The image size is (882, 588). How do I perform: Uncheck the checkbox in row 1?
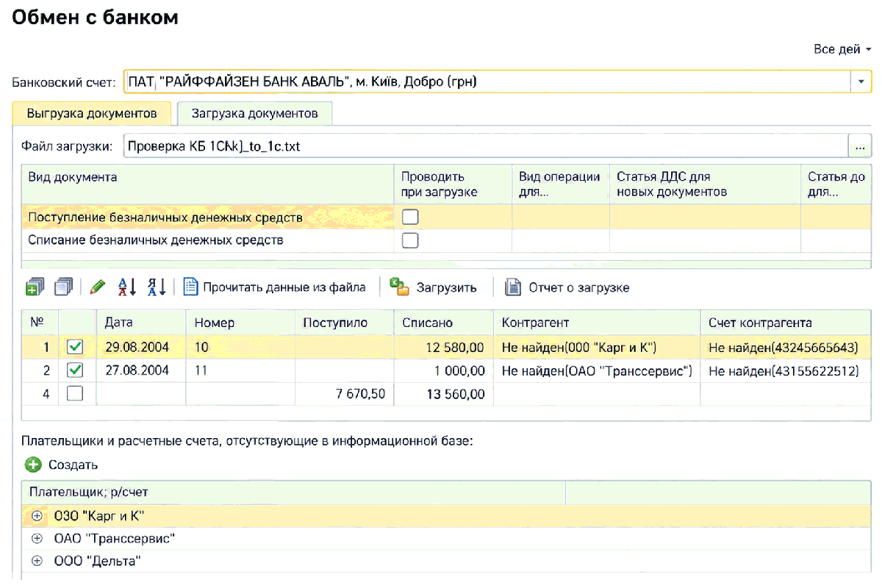coord(75,347)
